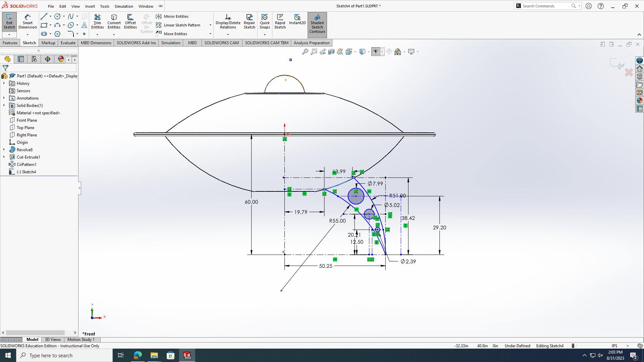Open Linear Sketch Pattern dropdown arrow

pos(210,25)
